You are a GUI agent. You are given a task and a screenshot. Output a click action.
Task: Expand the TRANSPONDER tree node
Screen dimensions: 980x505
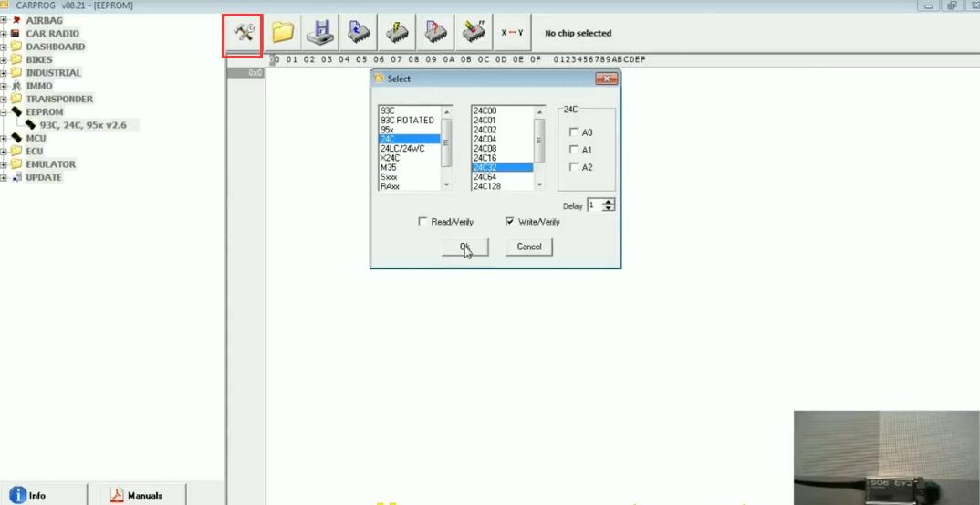point(4,99)
